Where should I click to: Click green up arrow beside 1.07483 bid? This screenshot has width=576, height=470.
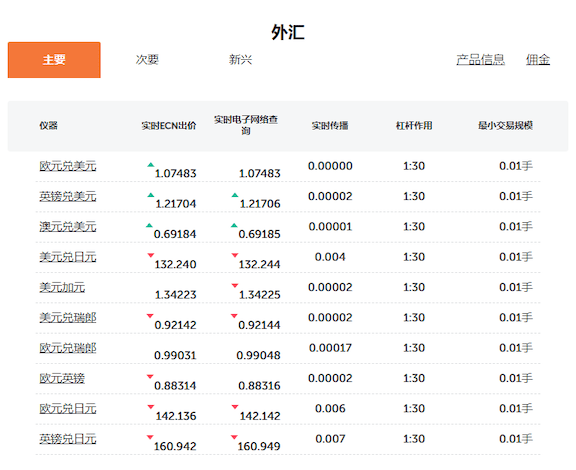pyautogui.click(x=151, y=165)
